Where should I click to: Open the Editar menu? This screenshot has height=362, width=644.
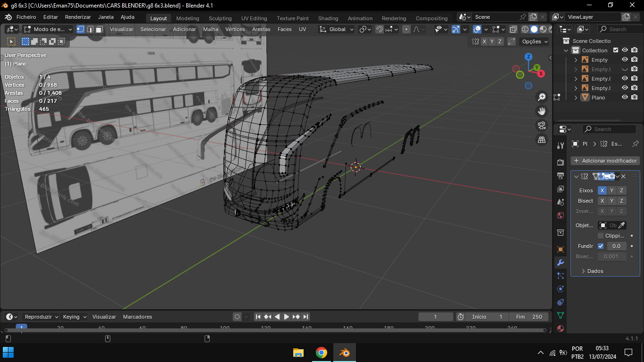tap(50, 17)
